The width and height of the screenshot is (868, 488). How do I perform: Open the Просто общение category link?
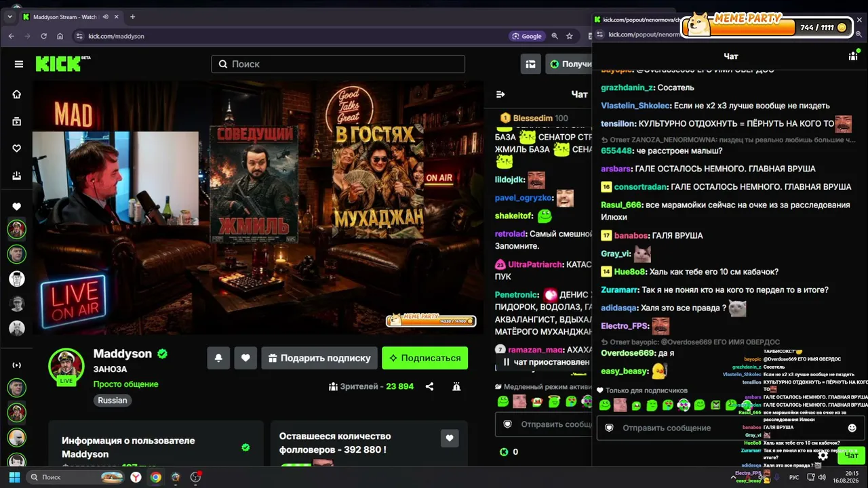coord(126,384)
